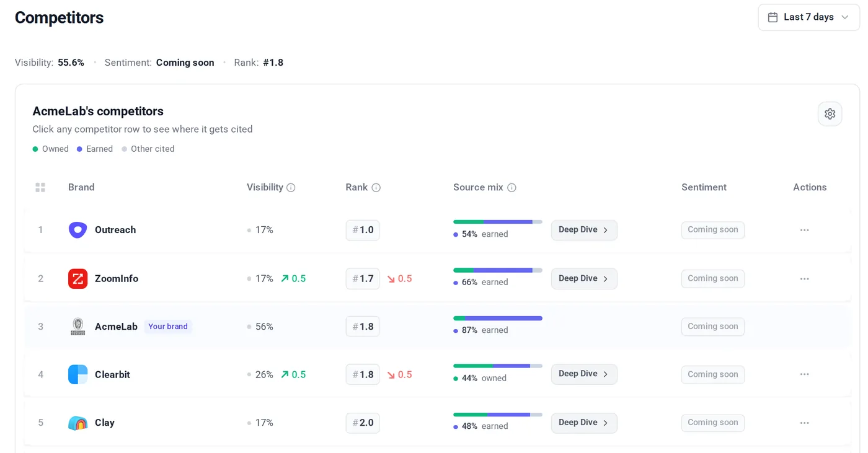Screen dimensions: 868x453
Task: Click the Owned legend item
Action: coord(51,149)
